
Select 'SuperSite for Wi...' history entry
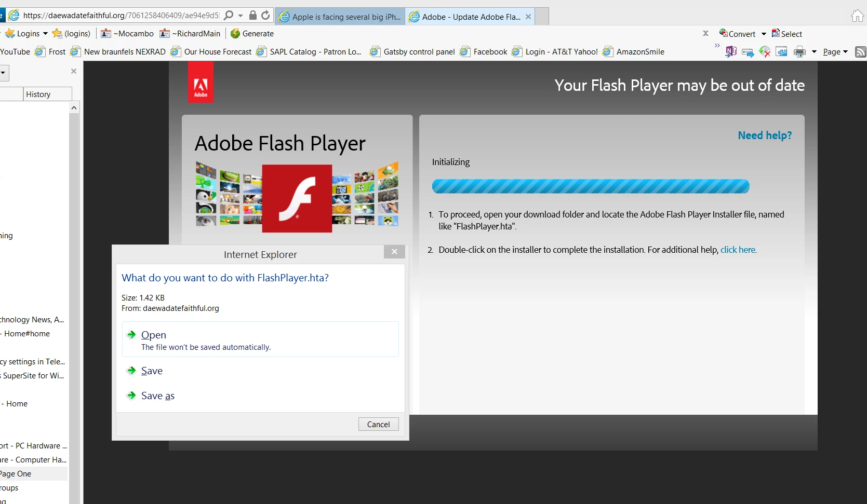33,376
